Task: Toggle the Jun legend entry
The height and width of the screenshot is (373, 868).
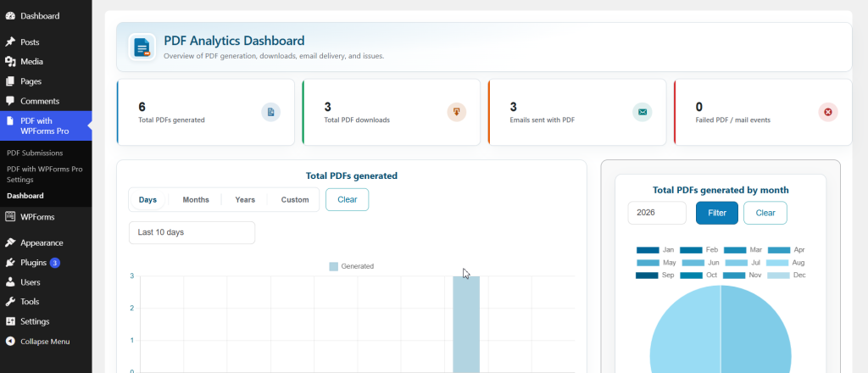Action: click(x=700, y=263)
